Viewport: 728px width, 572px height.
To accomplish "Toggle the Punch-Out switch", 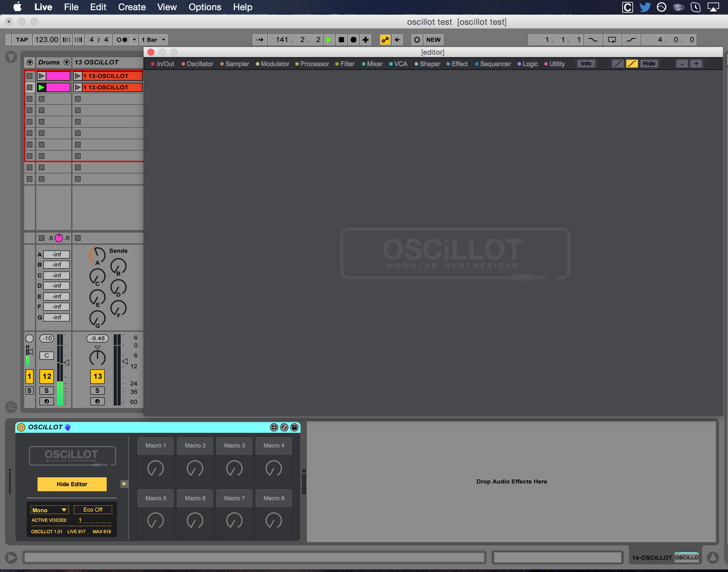I will click(x=631, y=39).
